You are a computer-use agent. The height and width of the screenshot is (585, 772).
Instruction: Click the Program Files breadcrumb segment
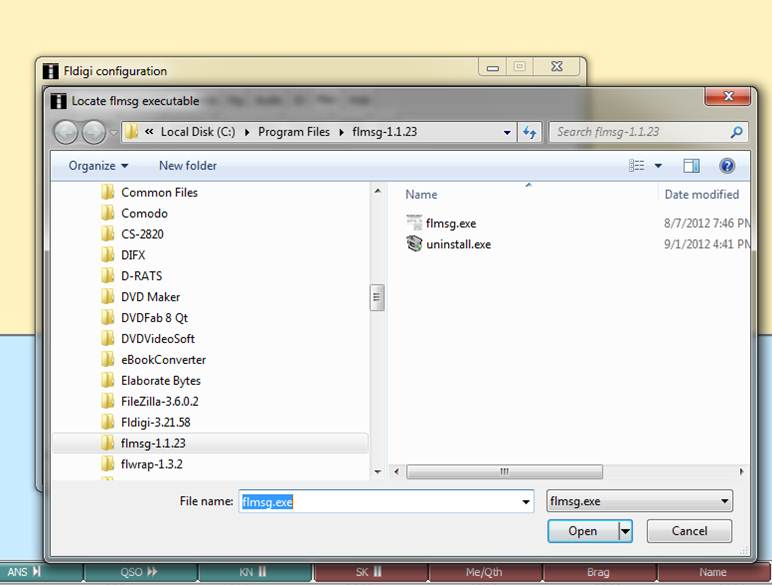pos(295,131)
